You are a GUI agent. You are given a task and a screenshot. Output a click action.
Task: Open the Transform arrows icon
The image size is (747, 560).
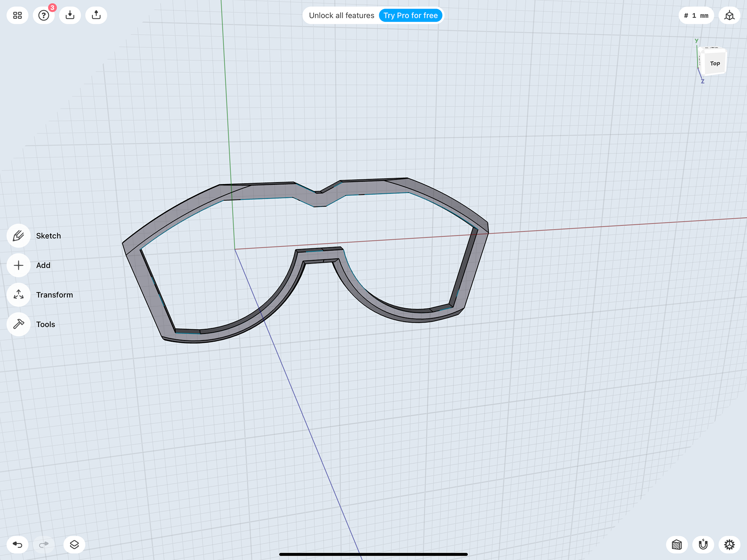point(18,295)
